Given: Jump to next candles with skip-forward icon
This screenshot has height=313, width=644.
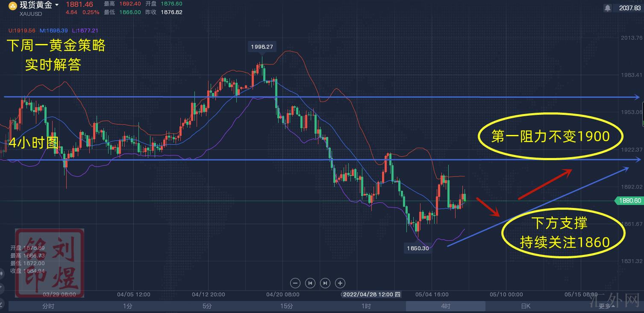Looking at the screenshot, I should click(x=325, y=283).
